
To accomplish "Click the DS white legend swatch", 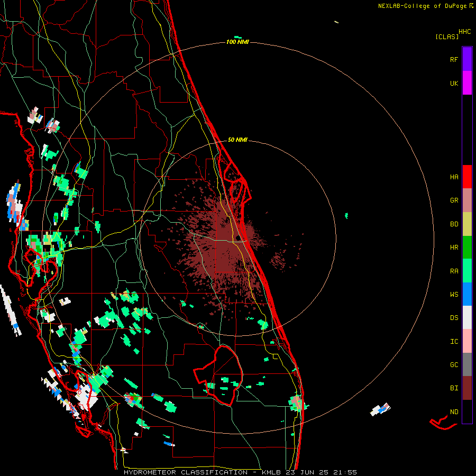I will coord(467,317).
